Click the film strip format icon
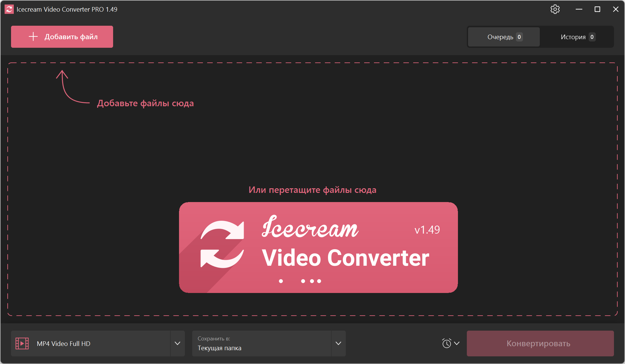 [22, 343]
